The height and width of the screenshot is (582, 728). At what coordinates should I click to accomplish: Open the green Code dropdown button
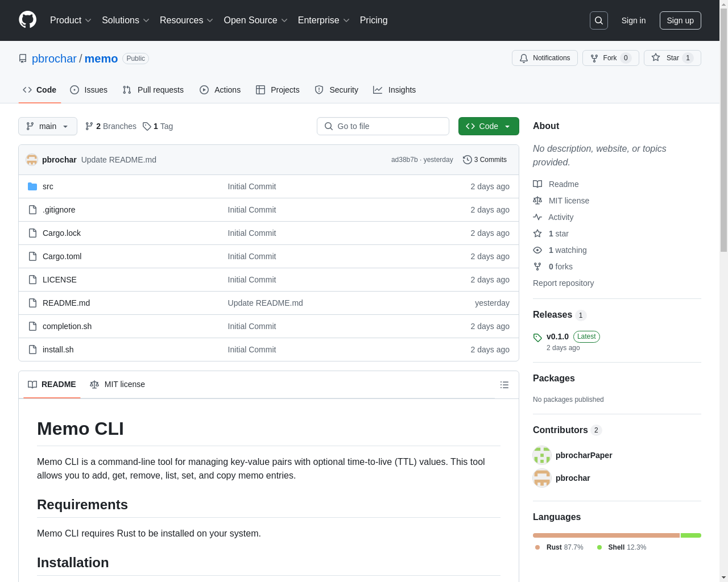pyautogui.click(x=489, y=126)
